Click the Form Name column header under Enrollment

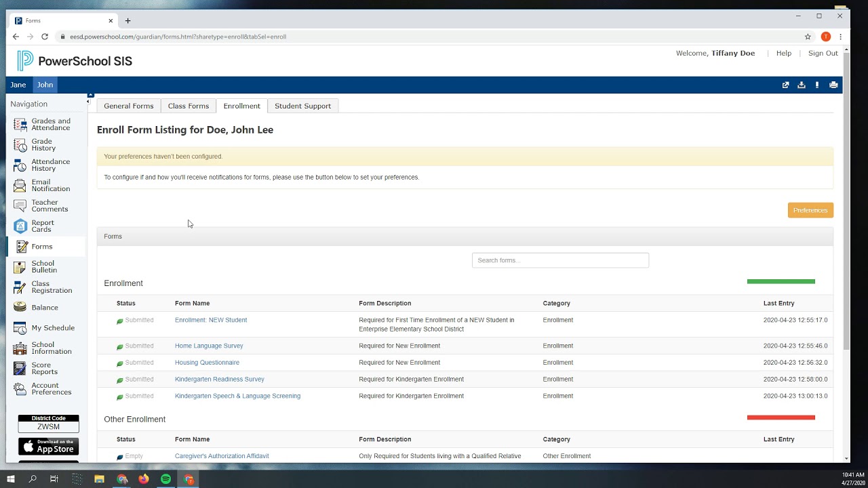click(x=192, y=304)
